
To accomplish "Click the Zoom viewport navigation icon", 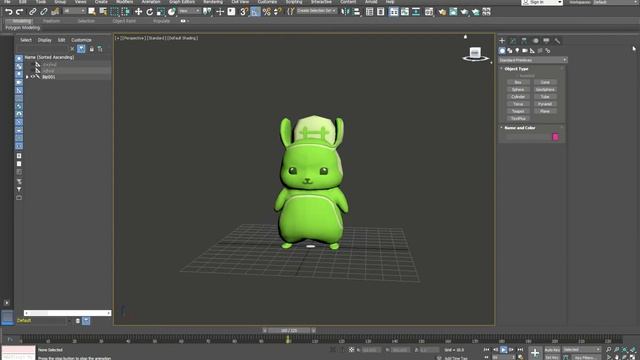I will (x=608, y=350).
